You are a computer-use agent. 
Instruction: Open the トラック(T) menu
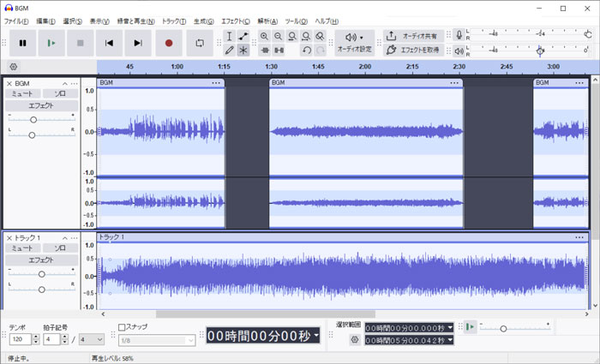tap(174, 21)
